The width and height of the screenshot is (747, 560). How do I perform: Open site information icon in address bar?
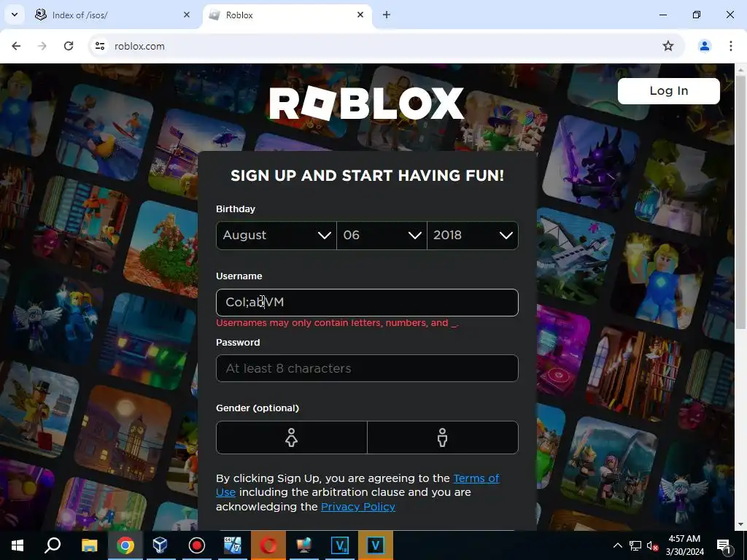point(100,46)
